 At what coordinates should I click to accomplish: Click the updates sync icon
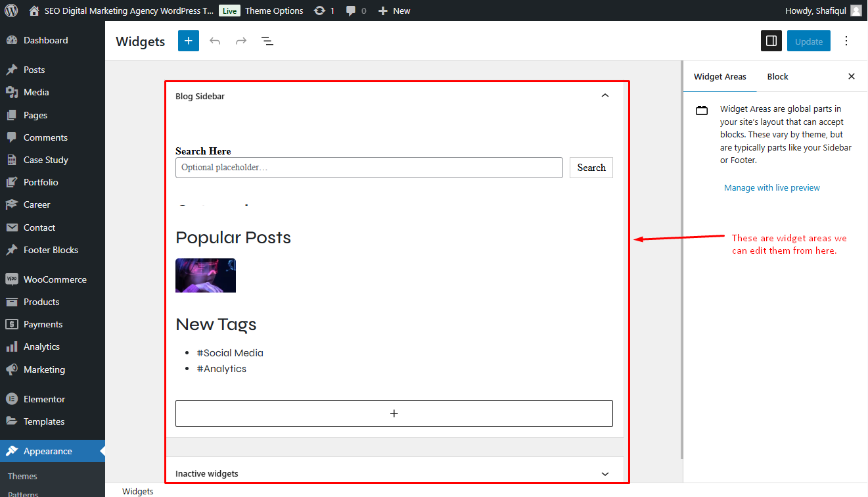(x=319, y=11)
